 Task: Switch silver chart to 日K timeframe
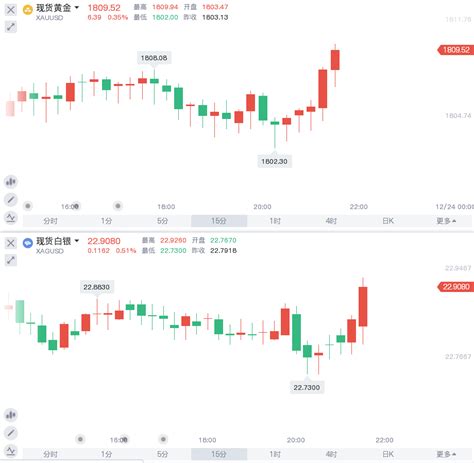[x=388, y=454]
